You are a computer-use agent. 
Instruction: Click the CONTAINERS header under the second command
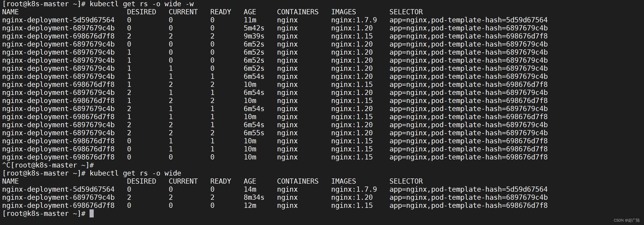298,181
